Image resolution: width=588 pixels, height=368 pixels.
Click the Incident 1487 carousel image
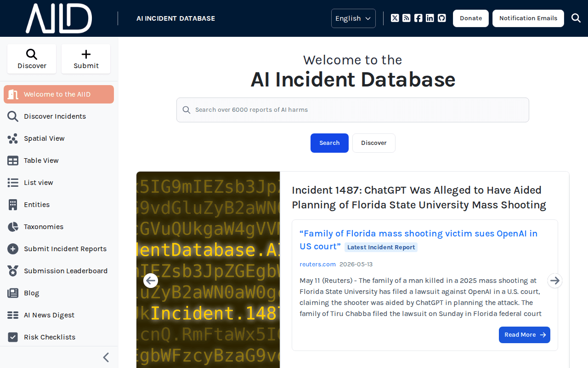tap(208, 270)
